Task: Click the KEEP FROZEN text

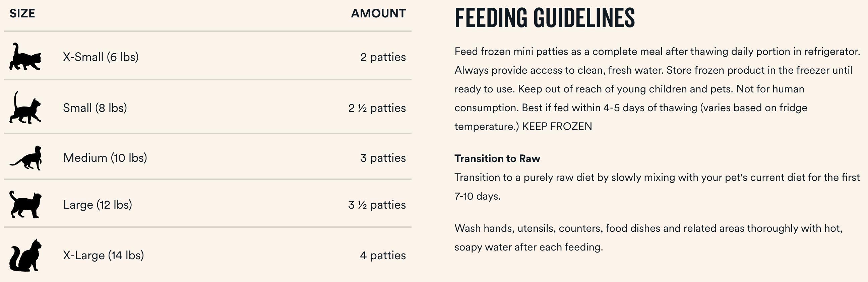Action: pos(557,126)
